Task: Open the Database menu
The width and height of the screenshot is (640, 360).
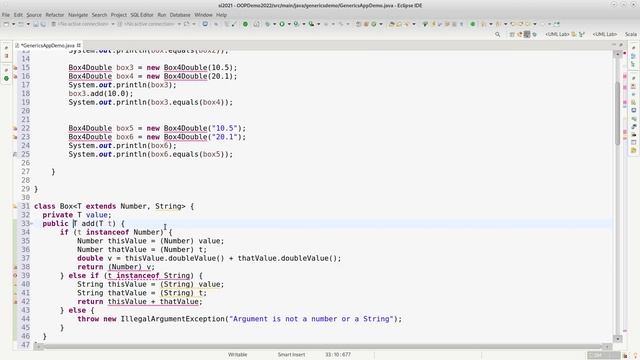Action: pyautogui.click(x=180, y=15)
